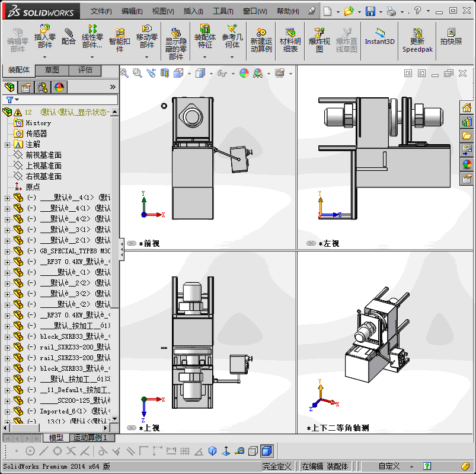Open FeatureManager design tree tab

[9, 87]
